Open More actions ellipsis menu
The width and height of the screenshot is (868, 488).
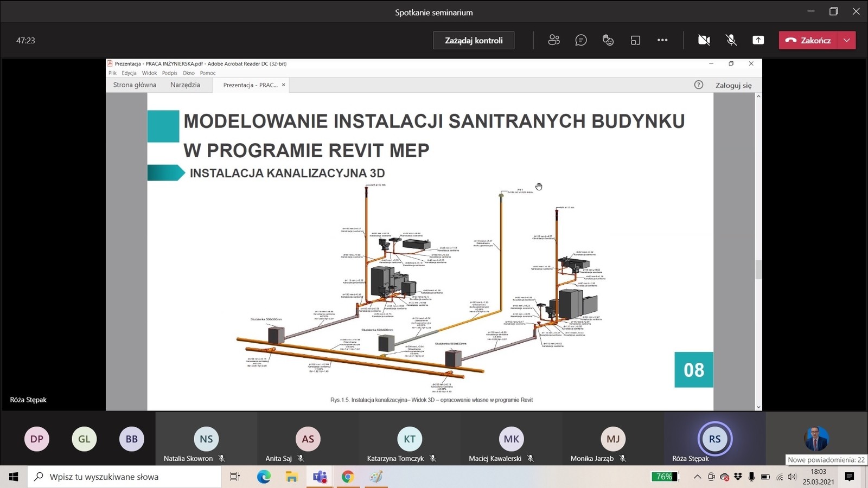tap(662, 40)
